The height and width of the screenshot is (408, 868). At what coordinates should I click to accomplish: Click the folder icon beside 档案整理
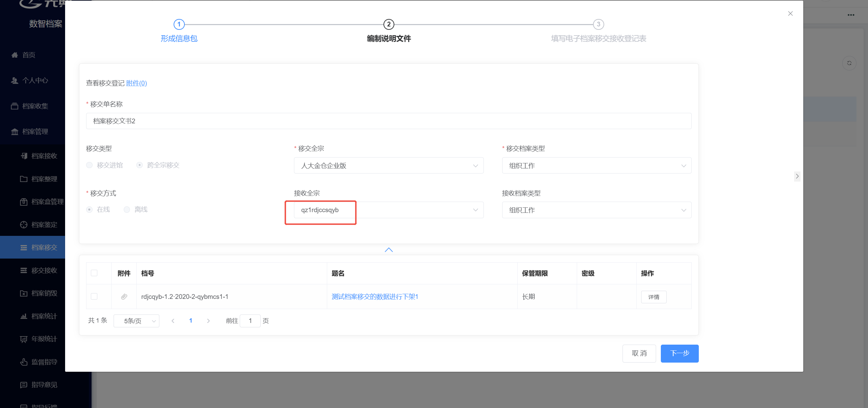pyautogui.click(x=24, y=179)
